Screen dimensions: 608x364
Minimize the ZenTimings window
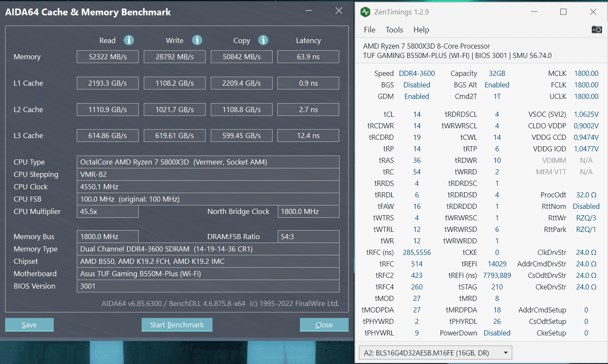(534, 12)
